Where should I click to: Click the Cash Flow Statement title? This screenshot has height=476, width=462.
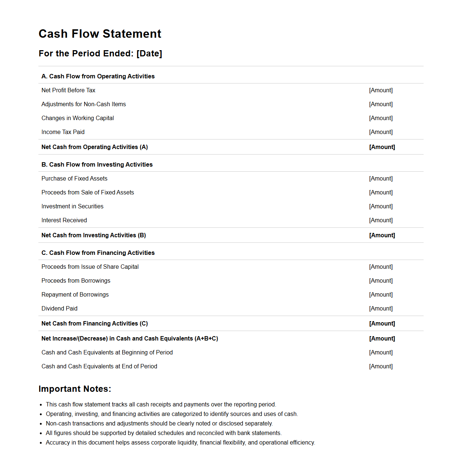pyautogui.click(x=100, y=34)
